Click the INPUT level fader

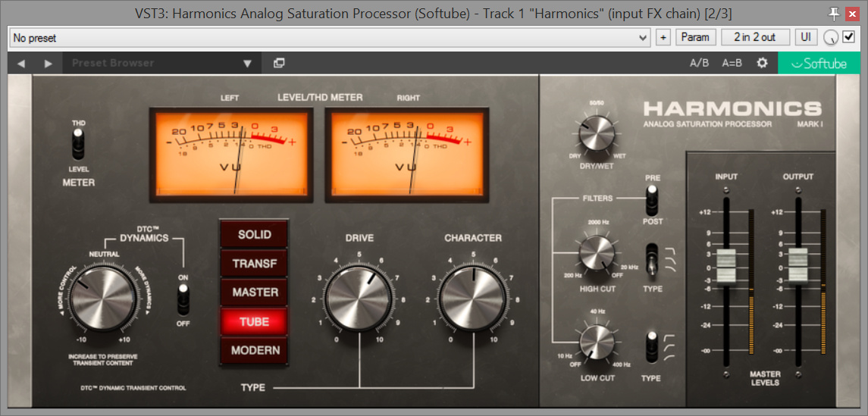726,266
